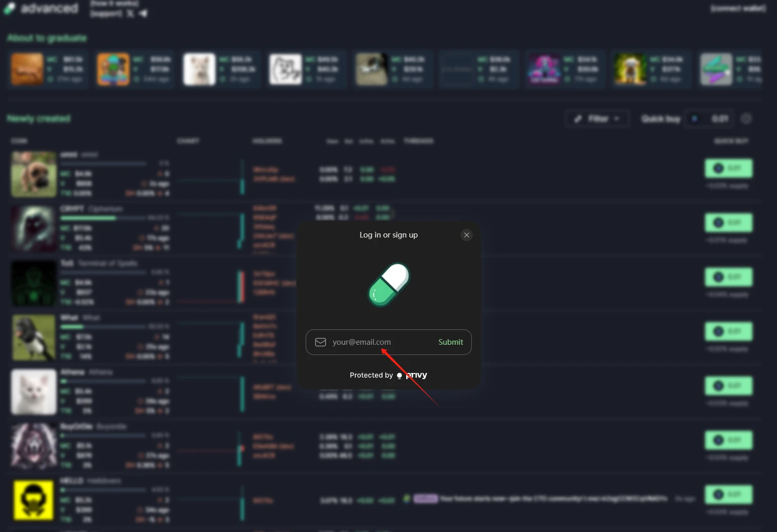Screen dimensions: 777x532
Task: Open the yellow gas mask coin thumbnail
Action: 34,500
